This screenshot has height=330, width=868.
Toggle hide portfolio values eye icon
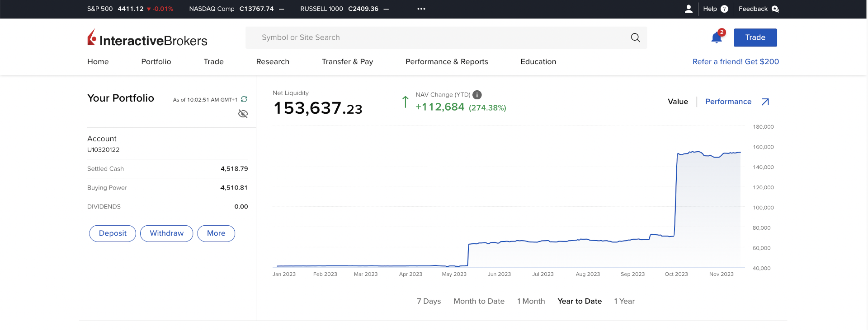click(x=243, y=114)
